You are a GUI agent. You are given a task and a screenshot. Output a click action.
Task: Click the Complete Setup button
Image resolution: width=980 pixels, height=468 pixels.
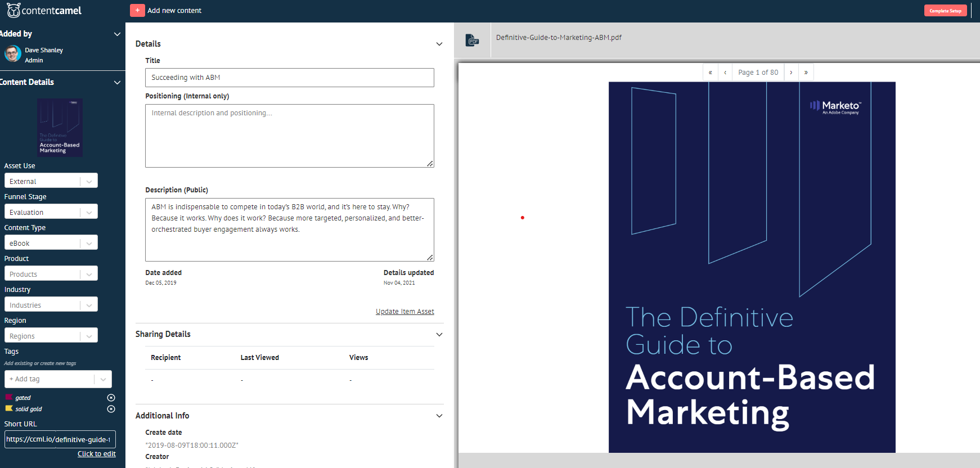945,11
